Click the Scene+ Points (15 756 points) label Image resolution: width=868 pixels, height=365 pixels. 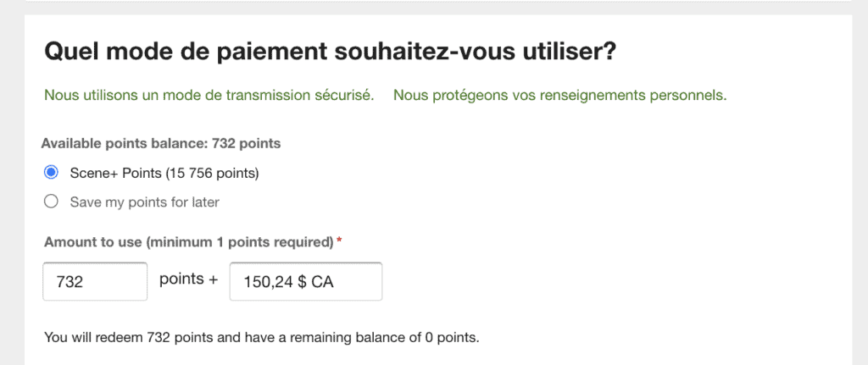(x=164, y=173)
